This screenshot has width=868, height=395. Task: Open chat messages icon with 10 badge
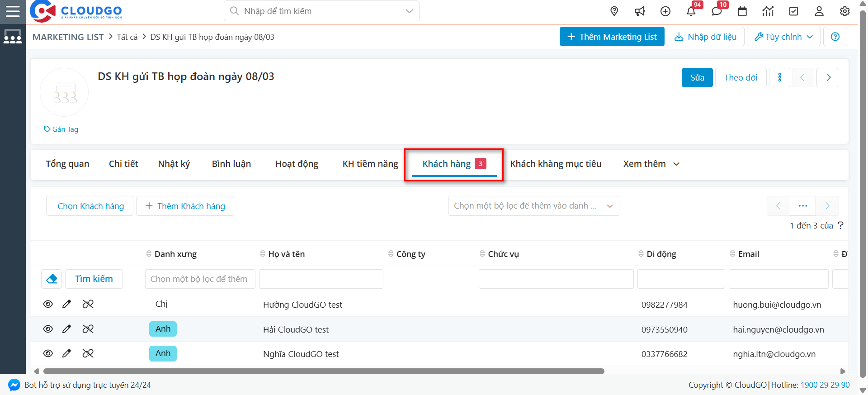pos(717,11)
